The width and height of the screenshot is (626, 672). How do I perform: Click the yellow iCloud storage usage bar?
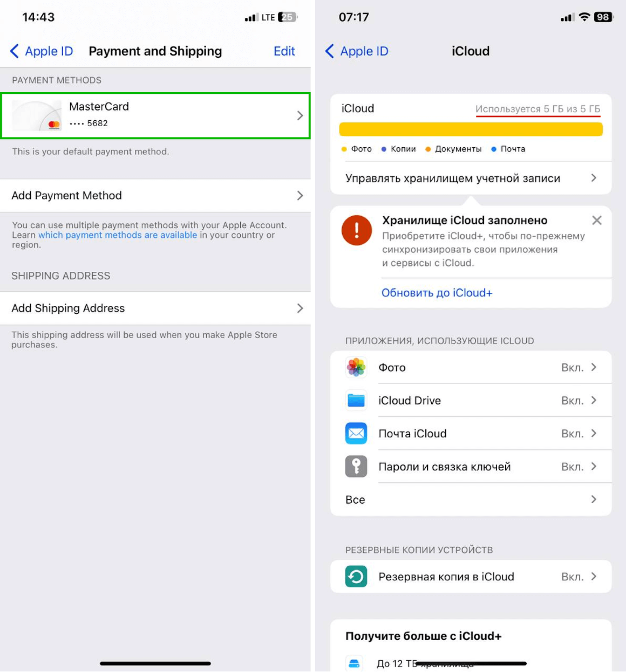click(x=471, y=129)
